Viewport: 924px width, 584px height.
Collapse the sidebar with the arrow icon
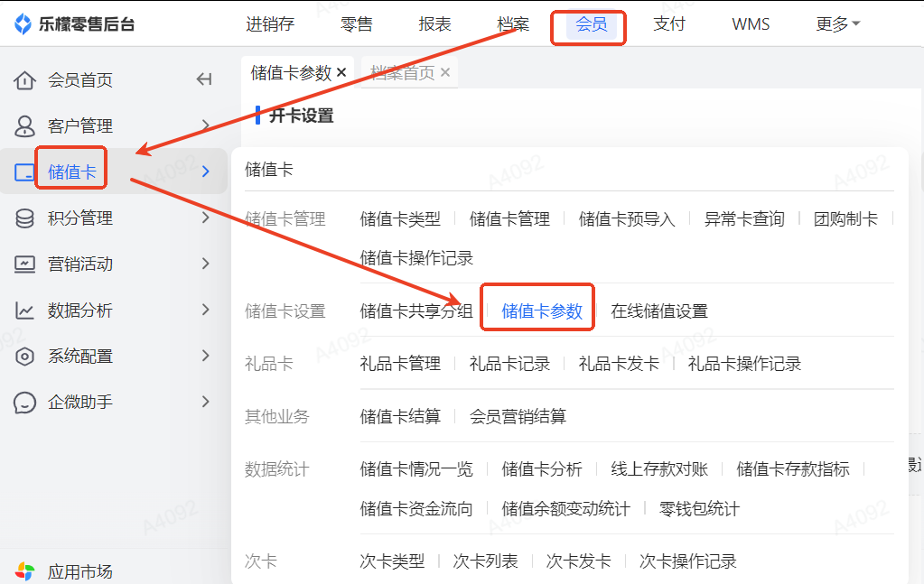click(x=204, y=79)
